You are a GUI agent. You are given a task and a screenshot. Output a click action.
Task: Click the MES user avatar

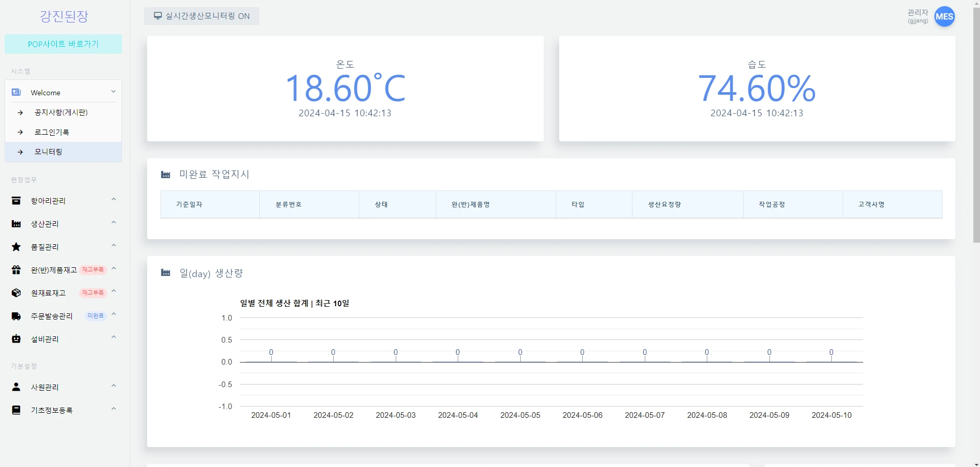point(944,16)
